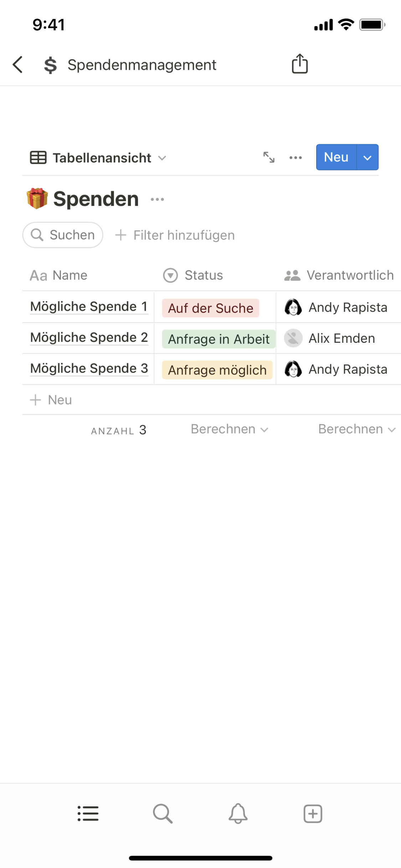
Task: Open the dropdown arrow beside blue Neu button
Action: (x=367, y=157)
